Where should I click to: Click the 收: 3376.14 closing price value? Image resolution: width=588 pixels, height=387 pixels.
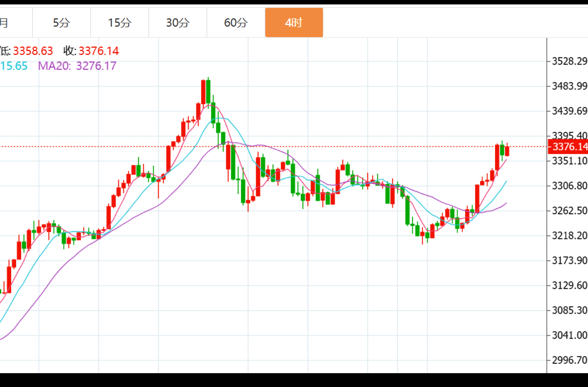click(91, 50)
